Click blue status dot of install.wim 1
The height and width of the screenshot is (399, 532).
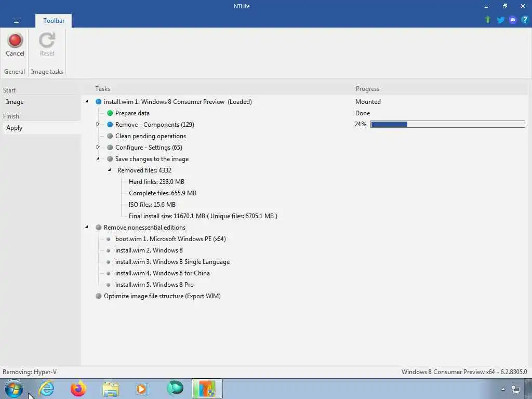coord(98,101)
